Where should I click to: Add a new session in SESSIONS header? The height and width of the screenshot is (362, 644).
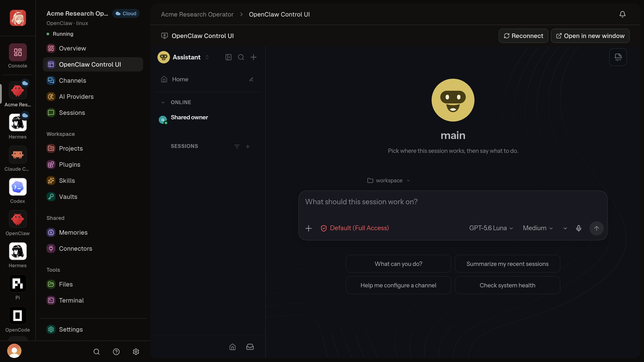(x=248, y=146)
